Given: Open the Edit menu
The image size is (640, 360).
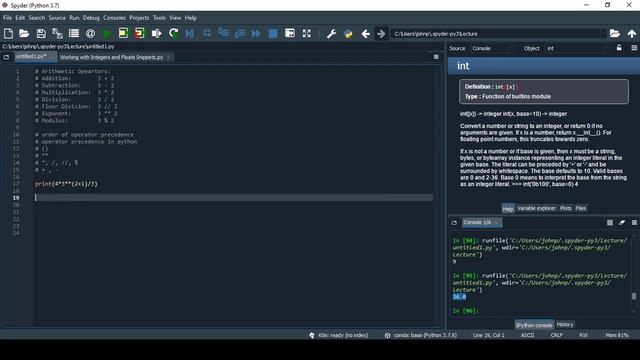Looking at the screenshot, I should point(20,18).
